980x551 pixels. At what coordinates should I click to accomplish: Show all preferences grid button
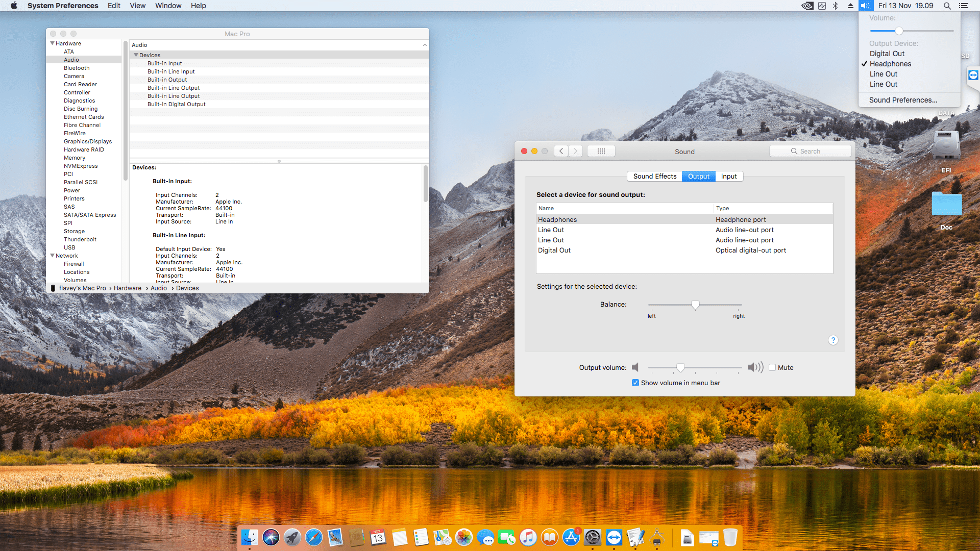(x=601, y=151)
